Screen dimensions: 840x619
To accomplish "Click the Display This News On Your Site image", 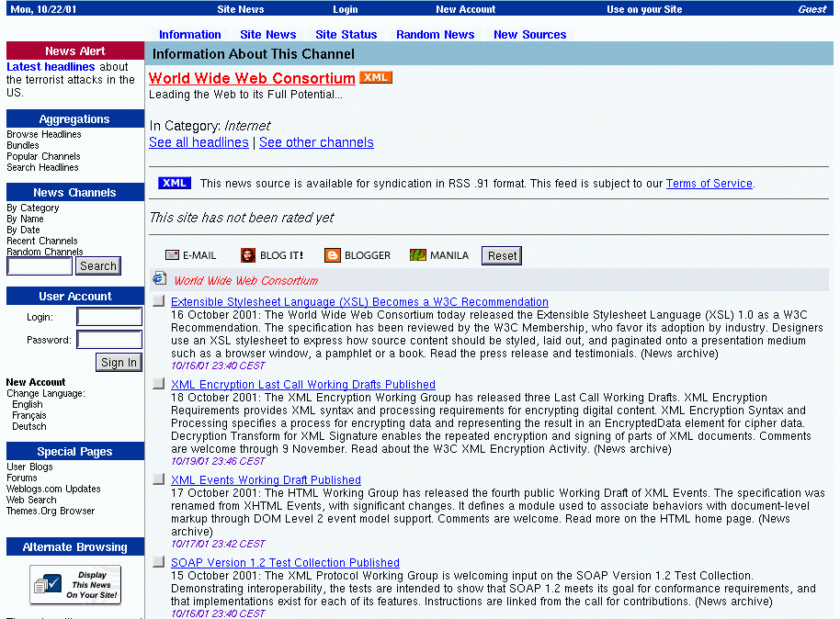I will coord(75,585).
